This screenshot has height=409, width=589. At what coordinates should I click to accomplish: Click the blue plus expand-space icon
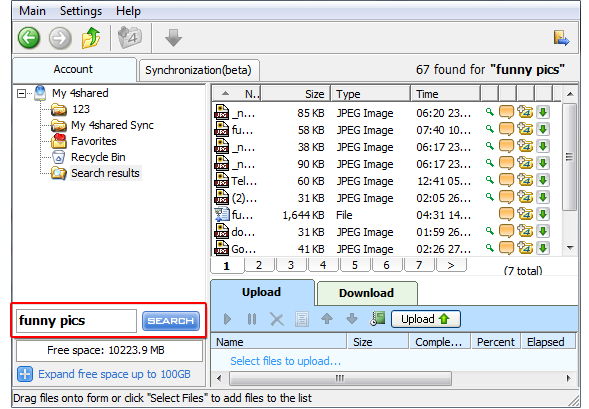(25, 374)
